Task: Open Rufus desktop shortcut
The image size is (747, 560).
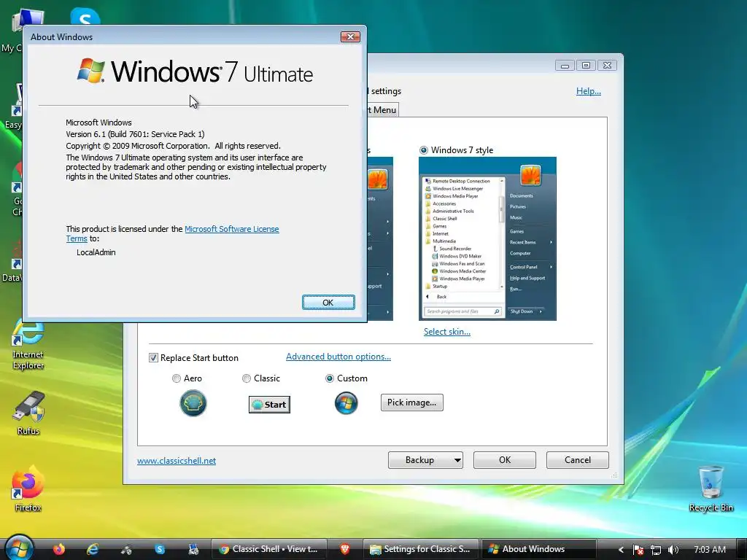Action: pos(28,413)
